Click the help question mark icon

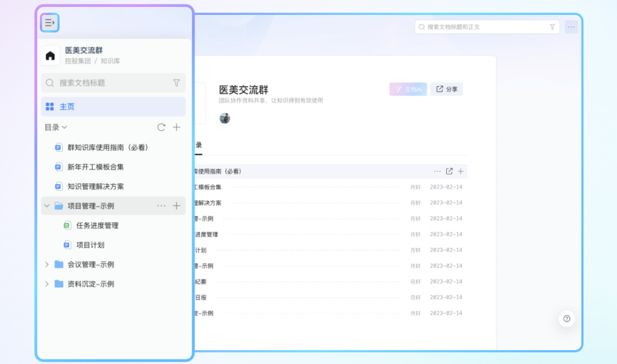(567, 319)
